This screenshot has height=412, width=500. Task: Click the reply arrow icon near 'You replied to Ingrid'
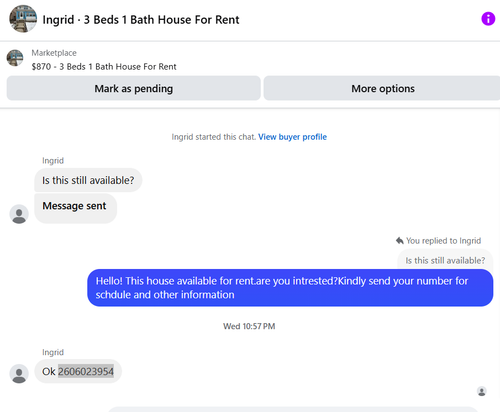[x=400, y=240]
